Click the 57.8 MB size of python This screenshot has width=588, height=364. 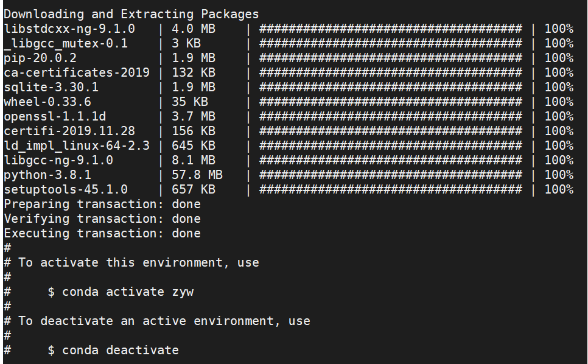click(197, 175)
